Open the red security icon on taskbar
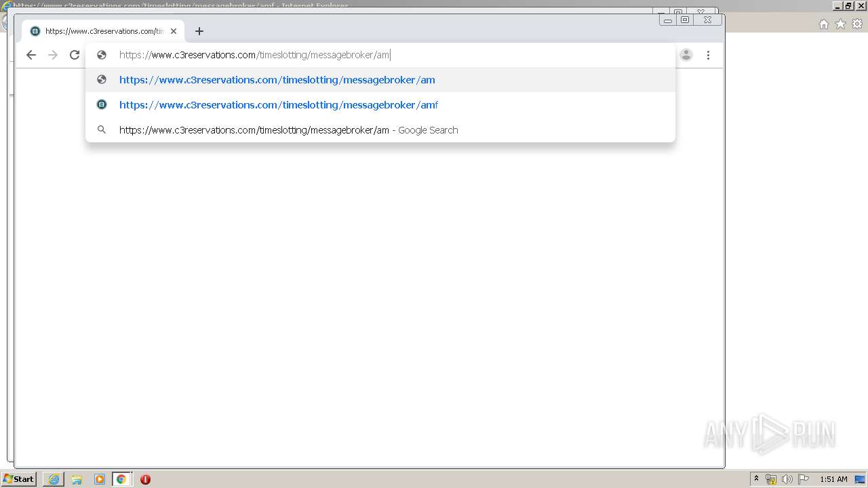The height and width of the screenshot is (488, 868). tap(145, 479)
